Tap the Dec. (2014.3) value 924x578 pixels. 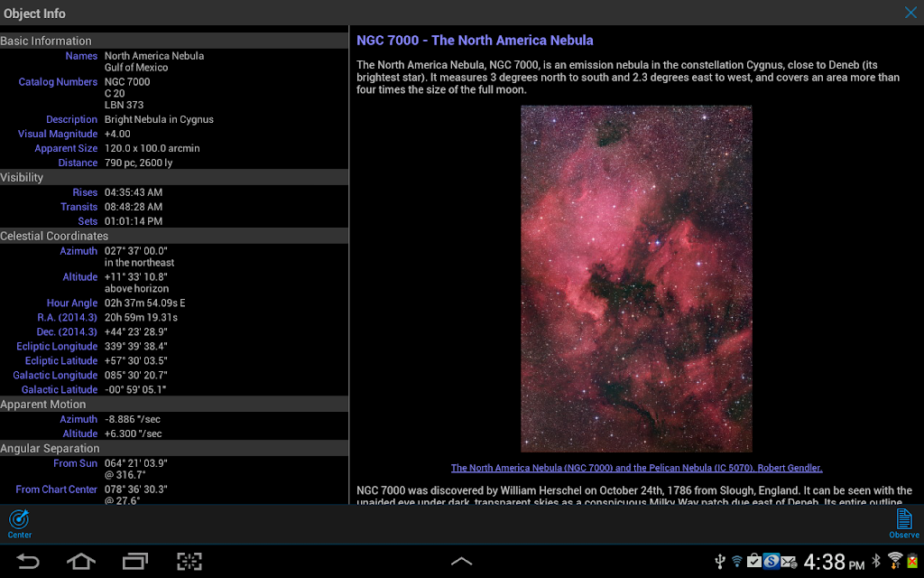pos(136,331)
